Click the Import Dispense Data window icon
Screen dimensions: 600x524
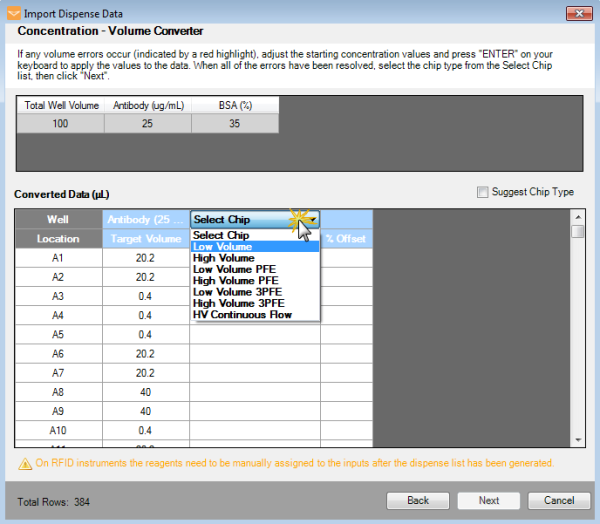[11, 12]
